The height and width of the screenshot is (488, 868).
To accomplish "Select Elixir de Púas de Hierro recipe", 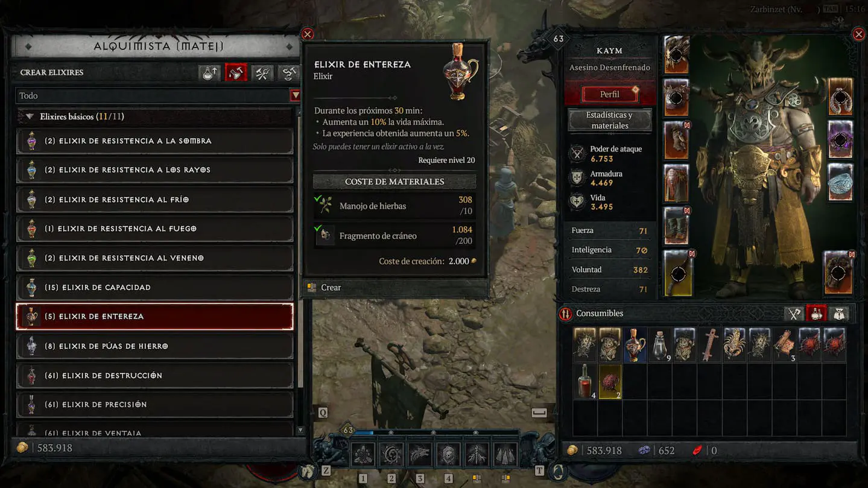I will tap(155, 346).
